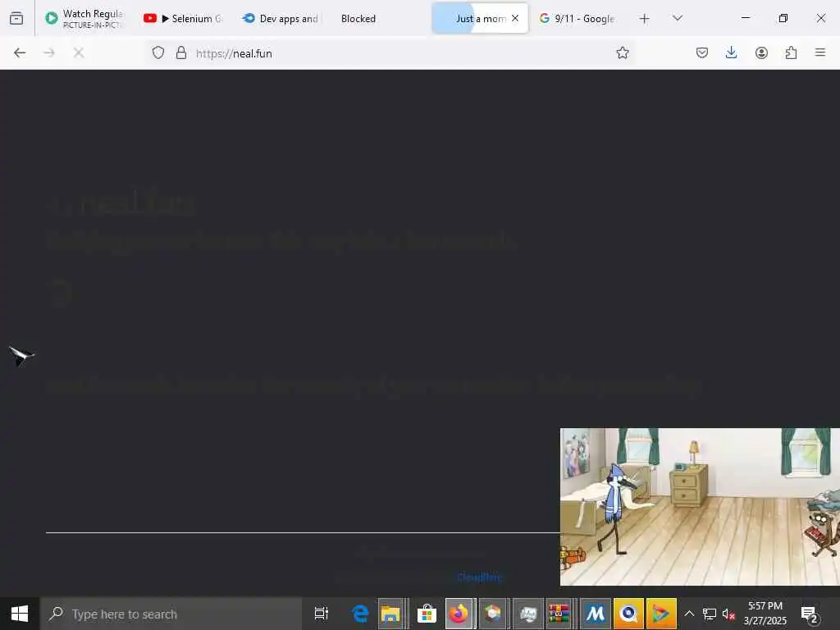This screenshot has width=840, height=630.
Task: Bookmark this page with star icon
Action: 623,52
